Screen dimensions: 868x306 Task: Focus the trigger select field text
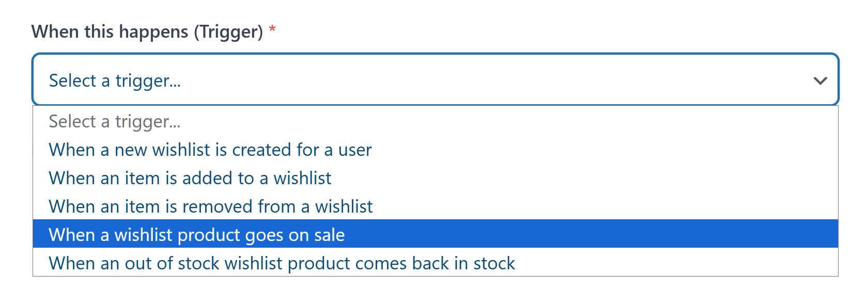114,80
